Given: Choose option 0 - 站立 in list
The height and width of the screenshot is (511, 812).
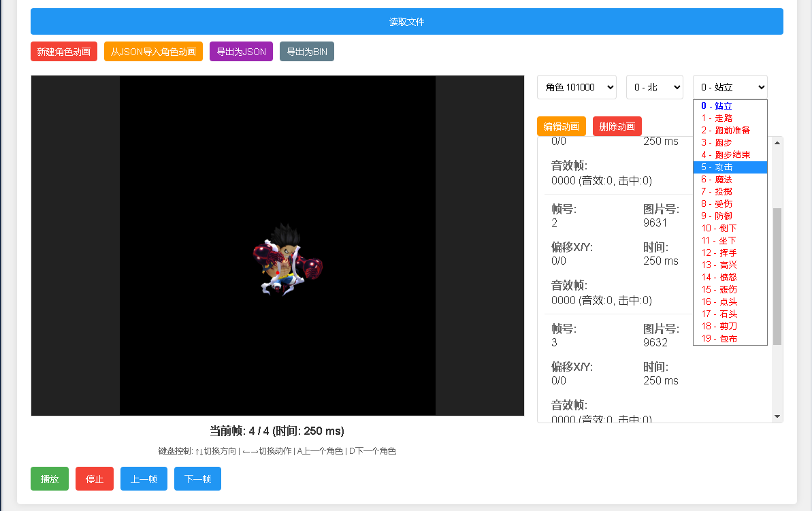Looking at the screenshot, I should 730,105.
